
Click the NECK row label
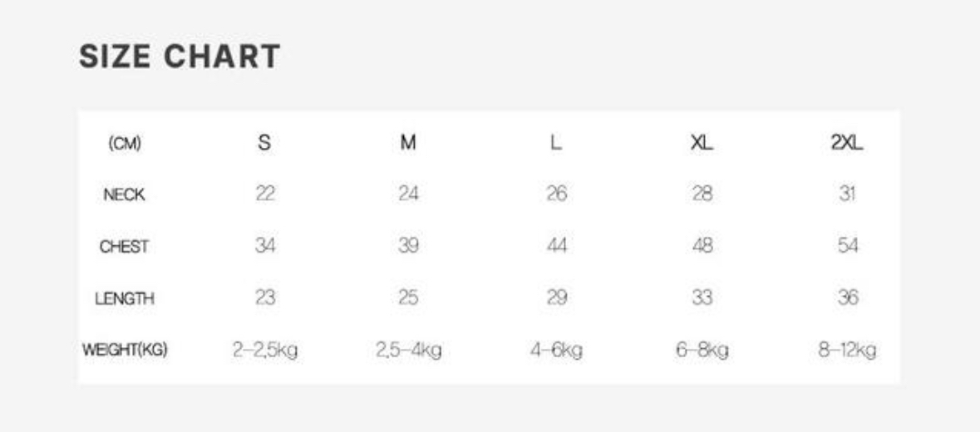[x=125, y=195]
